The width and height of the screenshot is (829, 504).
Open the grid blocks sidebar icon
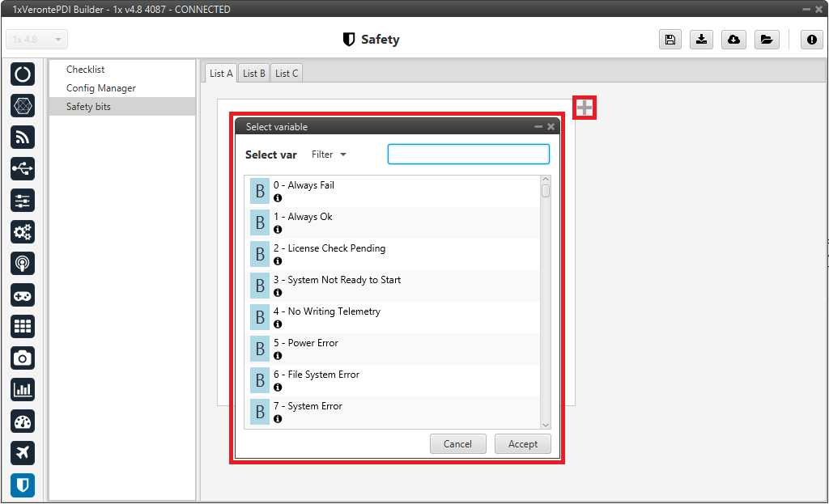[x=22, y=327]
